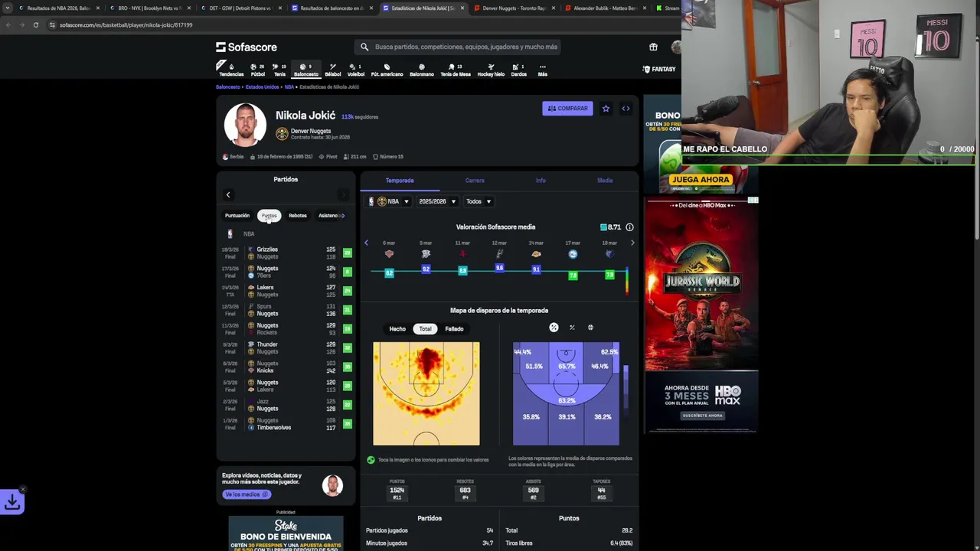This screenshot has height=551, width=980.
Task: Show Total shots on the map
Action: click(x=425, y=329)
